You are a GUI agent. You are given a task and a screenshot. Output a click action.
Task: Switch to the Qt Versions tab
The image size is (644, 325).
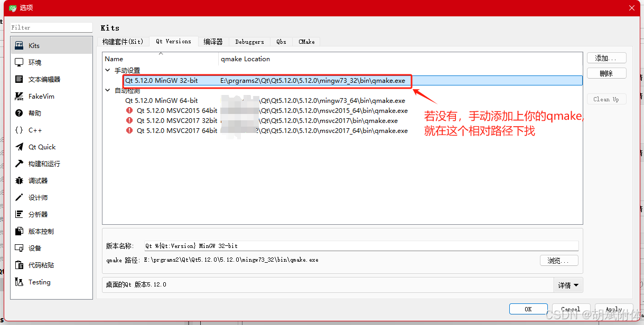173,41
